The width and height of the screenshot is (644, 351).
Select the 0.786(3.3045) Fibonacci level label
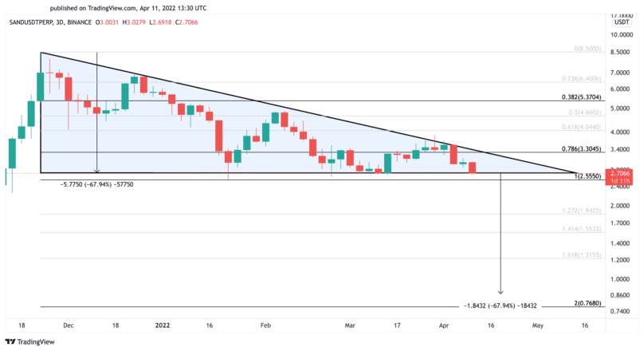click(581, 149)
